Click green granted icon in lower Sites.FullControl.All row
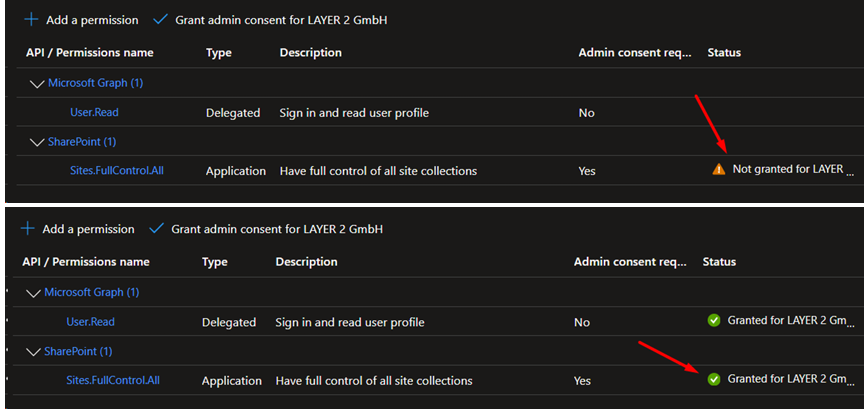865x410 pixels. (713, 379)
